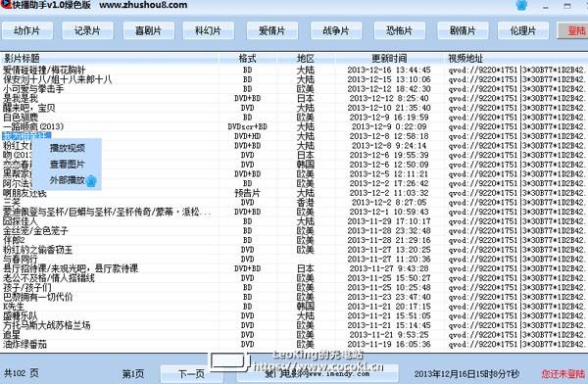588x384 pixels.
Task: Show the 科幻片 movie list
Action: 209,30
